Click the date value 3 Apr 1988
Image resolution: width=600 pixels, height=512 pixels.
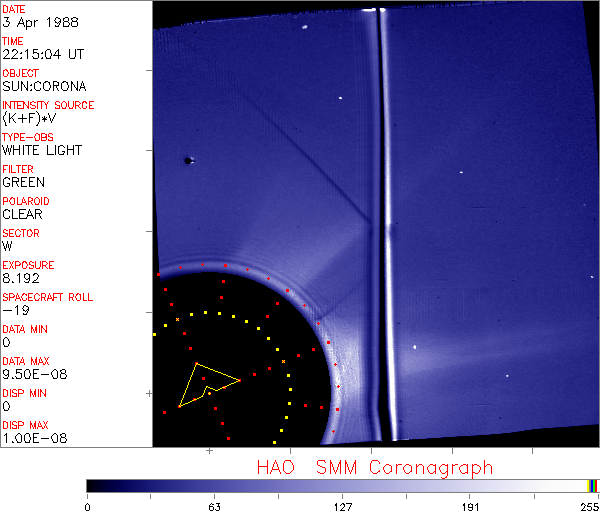(40, 22)
